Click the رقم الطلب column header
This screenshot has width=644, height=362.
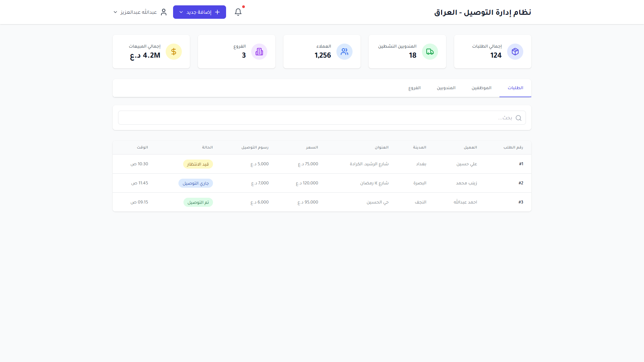click(513, 147)
